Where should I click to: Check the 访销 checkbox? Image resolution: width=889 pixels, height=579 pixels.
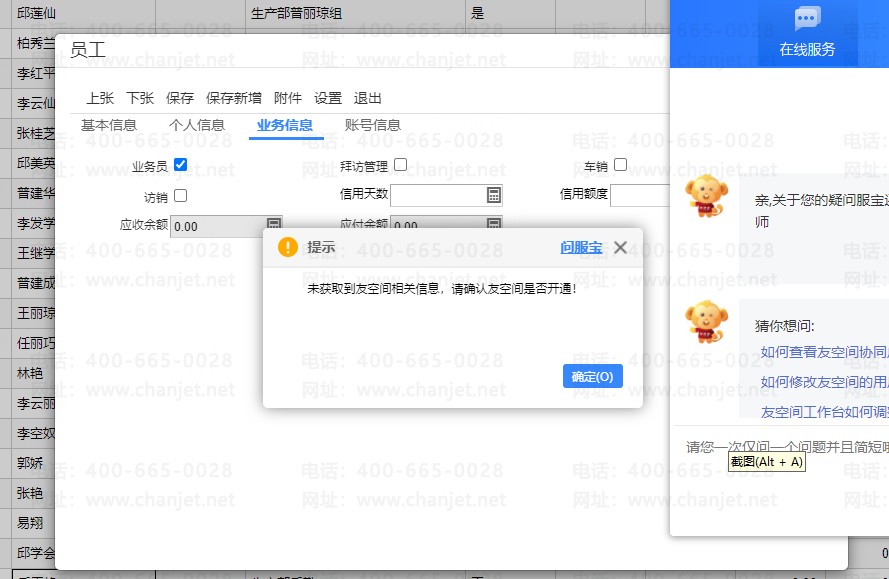pyautogui.click(x=180, y=196)
